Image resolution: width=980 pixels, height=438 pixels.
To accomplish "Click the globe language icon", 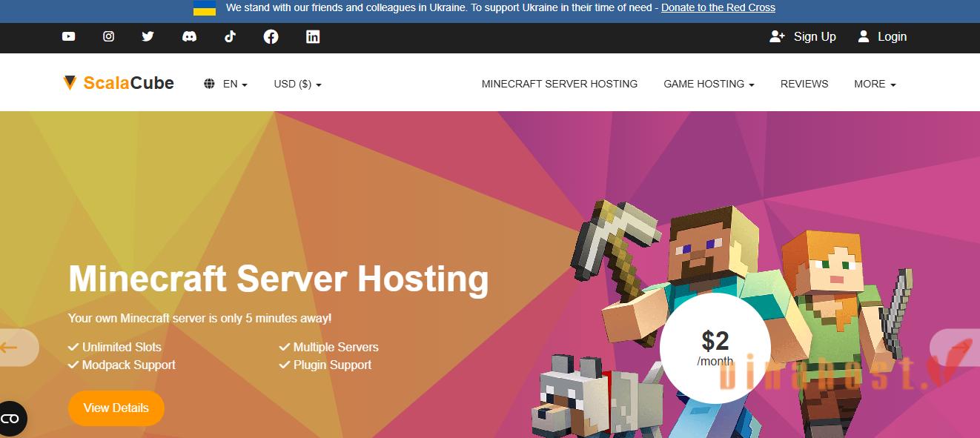I will [209, 84].
